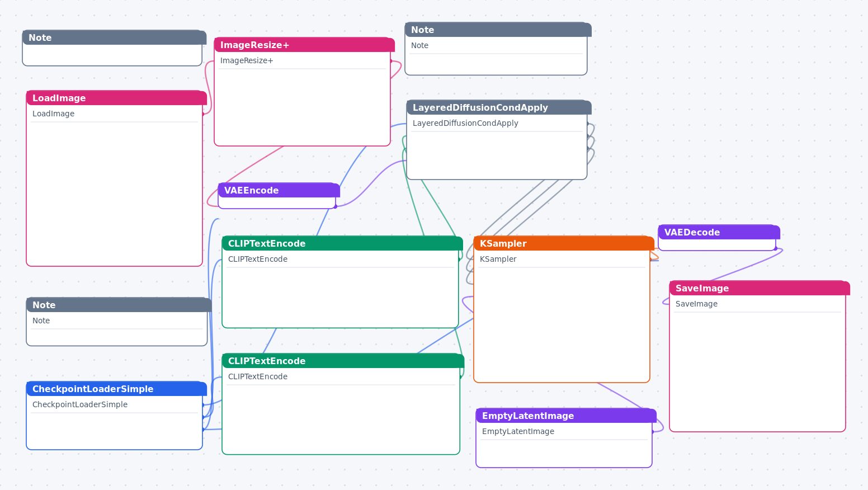
Task: Click the EmptyLatentImage output port dot
Action: tap(652, 432)
